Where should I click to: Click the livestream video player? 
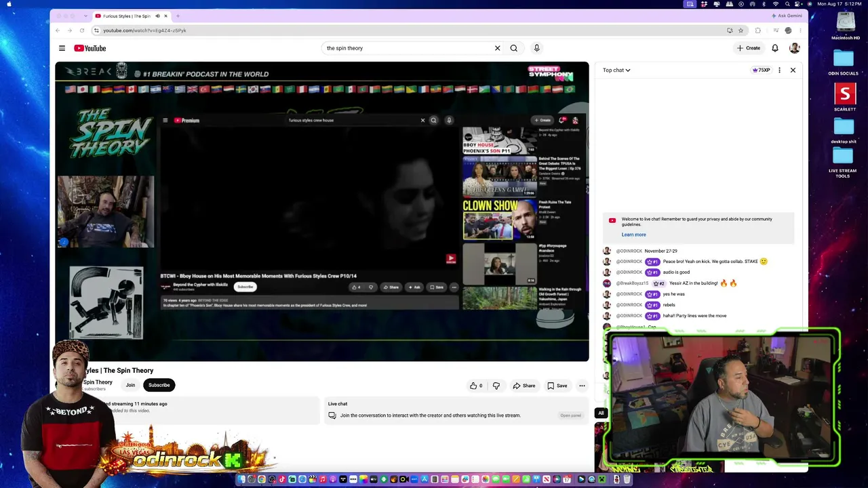coord(322,211)
